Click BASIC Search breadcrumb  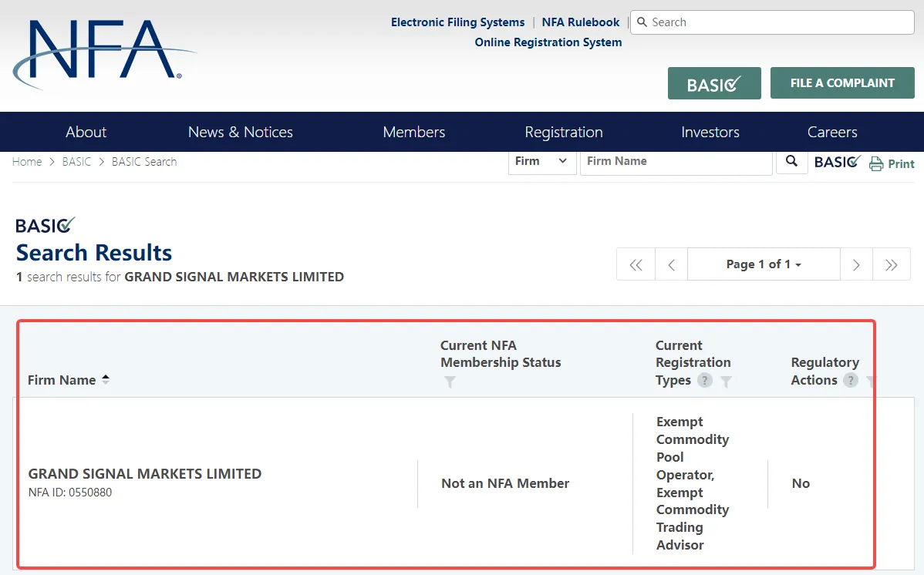(144, 161)
